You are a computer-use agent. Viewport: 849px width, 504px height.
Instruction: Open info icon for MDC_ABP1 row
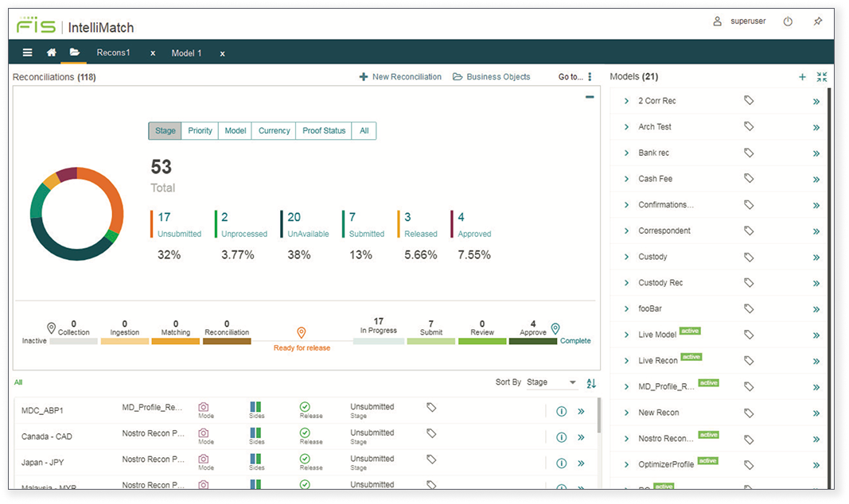[561, 411]
